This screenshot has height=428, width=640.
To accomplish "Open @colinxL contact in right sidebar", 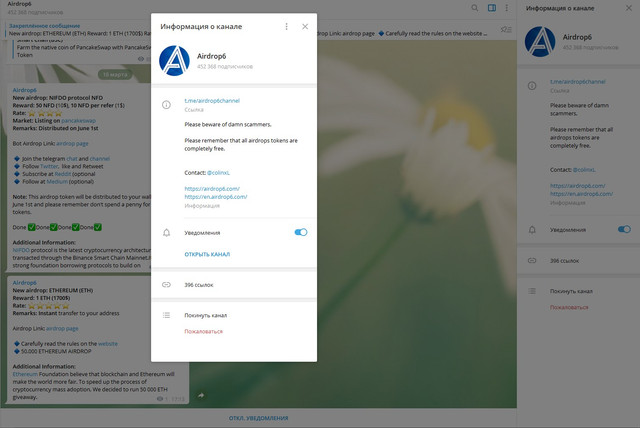I will [x=584, y=170].
